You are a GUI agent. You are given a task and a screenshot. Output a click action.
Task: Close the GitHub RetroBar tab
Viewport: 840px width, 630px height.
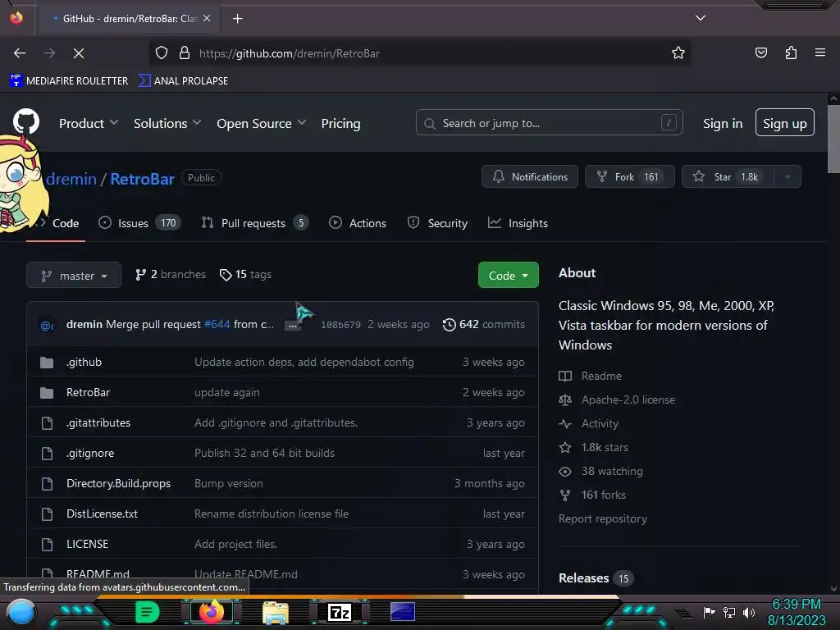207,18
